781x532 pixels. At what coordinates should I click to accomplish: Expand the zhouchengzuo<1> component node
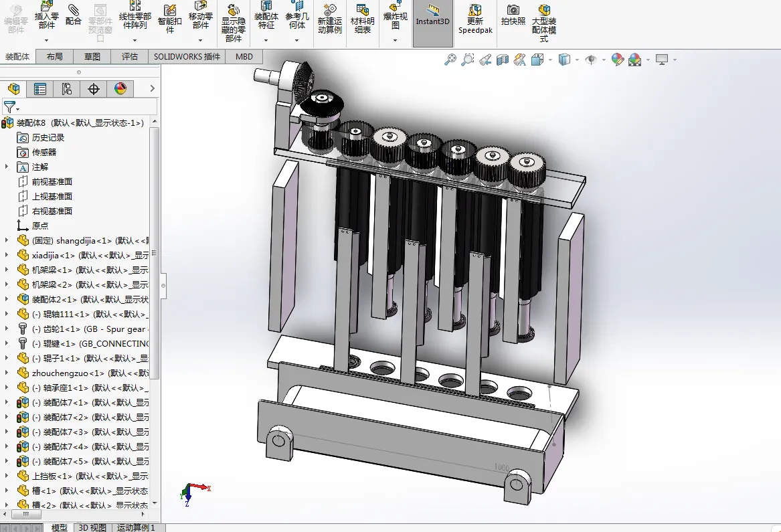coord(7,373)
